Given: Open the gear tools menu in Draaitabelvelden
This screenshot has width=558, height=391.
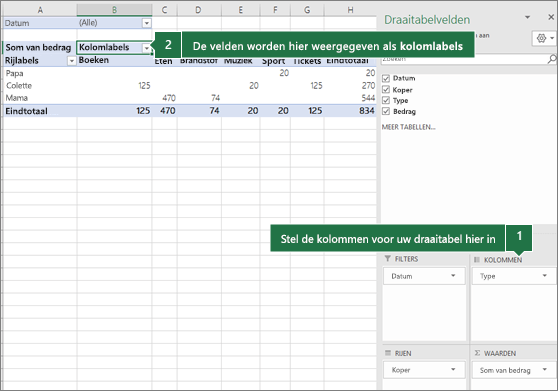Looking at the screenshot, I should click(545, 38).
